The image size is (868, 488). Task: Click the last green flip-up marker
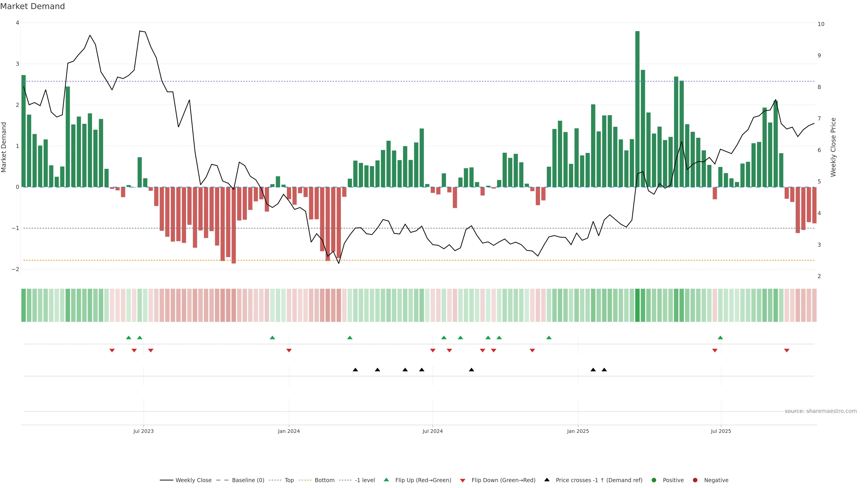720,338
